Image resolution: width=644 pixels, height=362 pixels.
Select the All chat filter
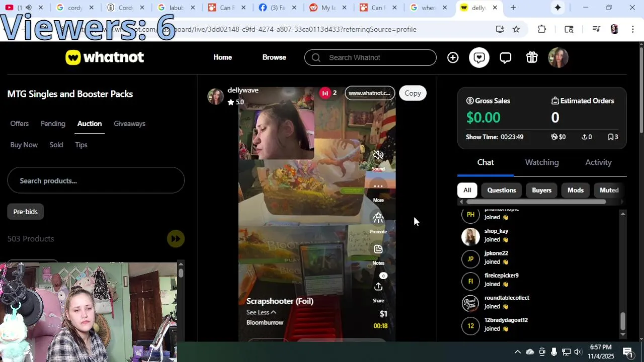pyautogui.click(x=467, y=190)
